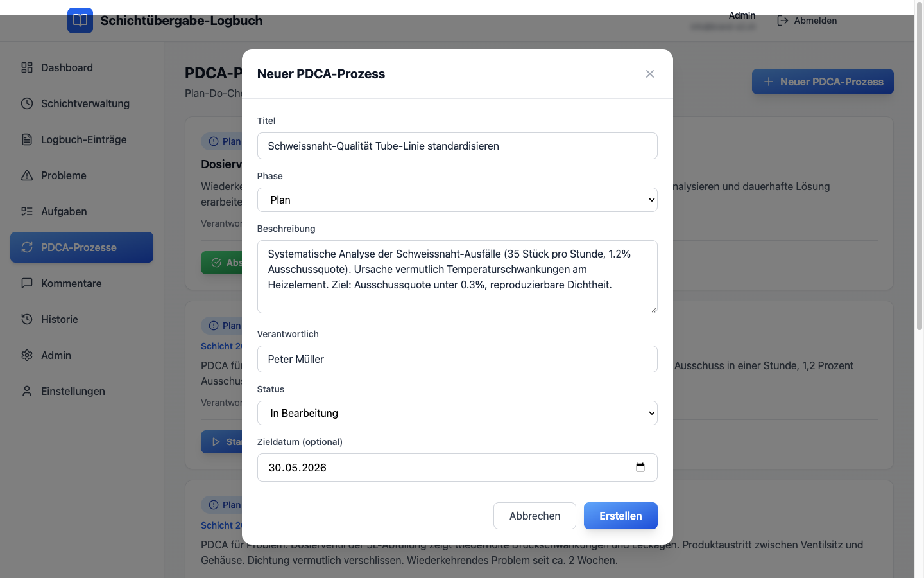Click the Schichtübergabe-Logbuch book logo icon
The height and width of the screenshot is (578, 924).
[x=80, y=21]
